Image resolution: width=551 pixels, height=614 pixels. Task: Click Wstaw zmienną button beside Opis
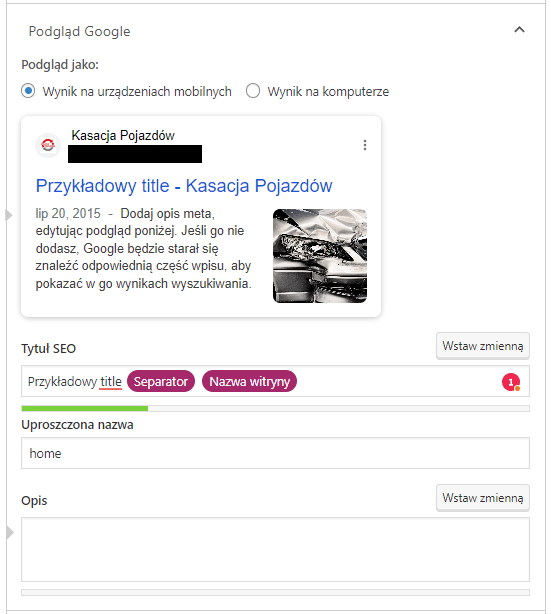pos(482,498)
